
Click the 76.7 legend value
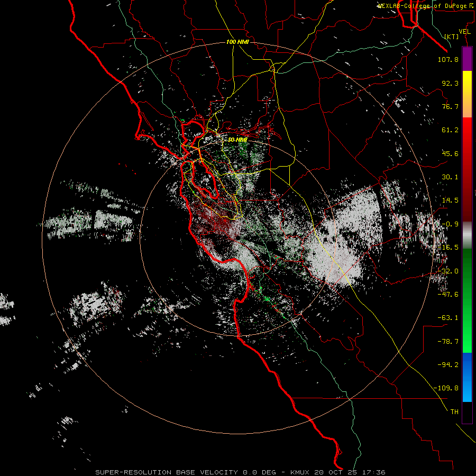click(450, 106)
